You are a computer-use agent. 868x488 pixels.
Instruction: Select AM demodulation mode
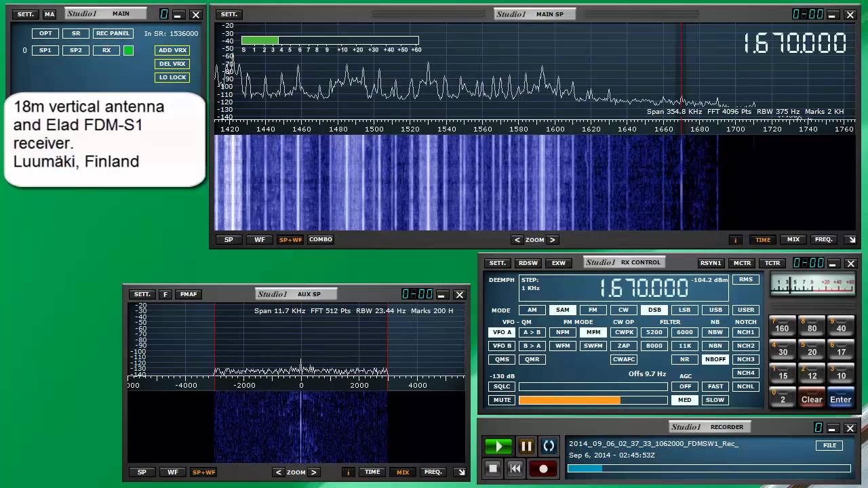[x=532, y=310]
